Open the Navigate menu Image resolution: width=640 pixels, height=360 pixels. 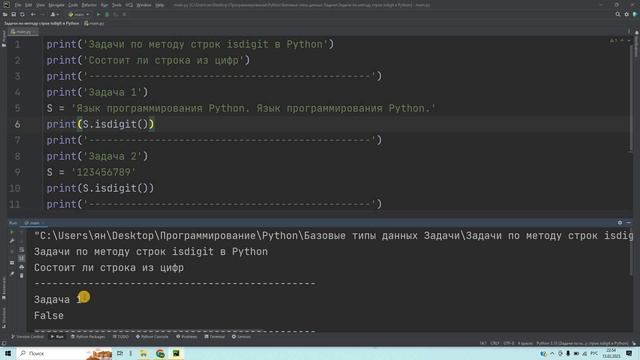pyautogui.click(x=56, y=5)
